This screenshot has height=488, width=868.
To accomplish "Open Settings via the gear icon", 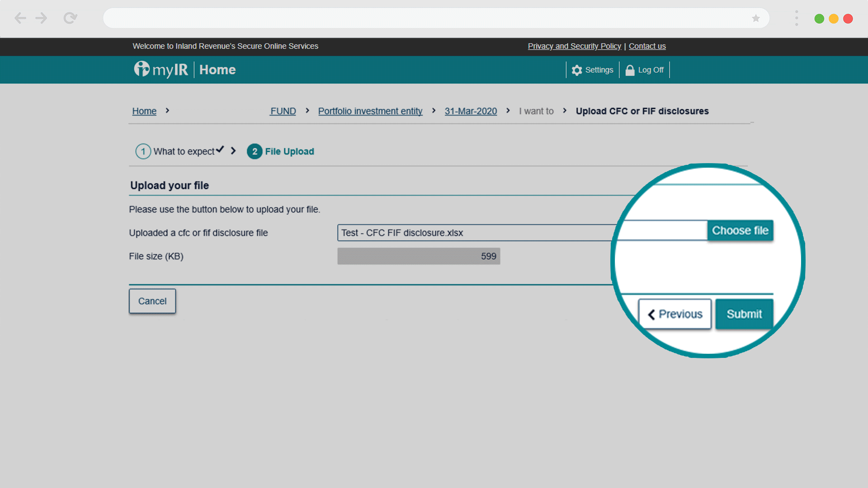I will pyautogui.click(x=576, y=70).
